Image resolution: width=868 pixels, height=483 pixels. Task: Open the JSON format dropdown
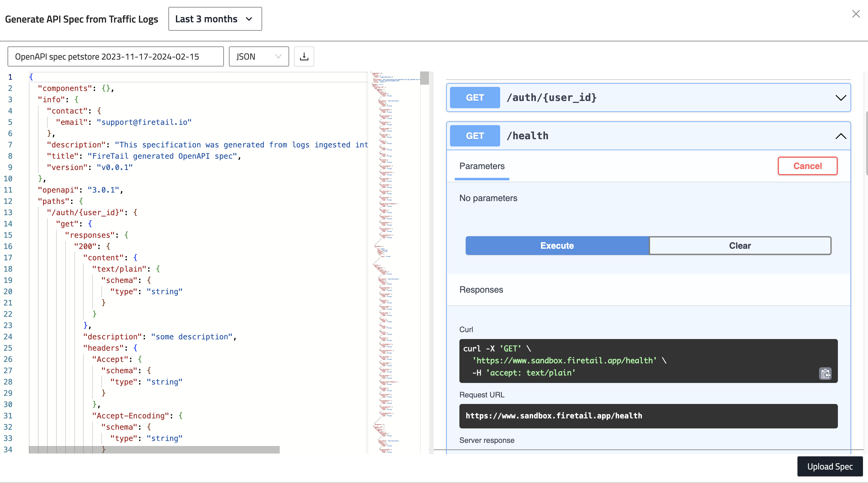pyautogui.click(x=258, y=56)
